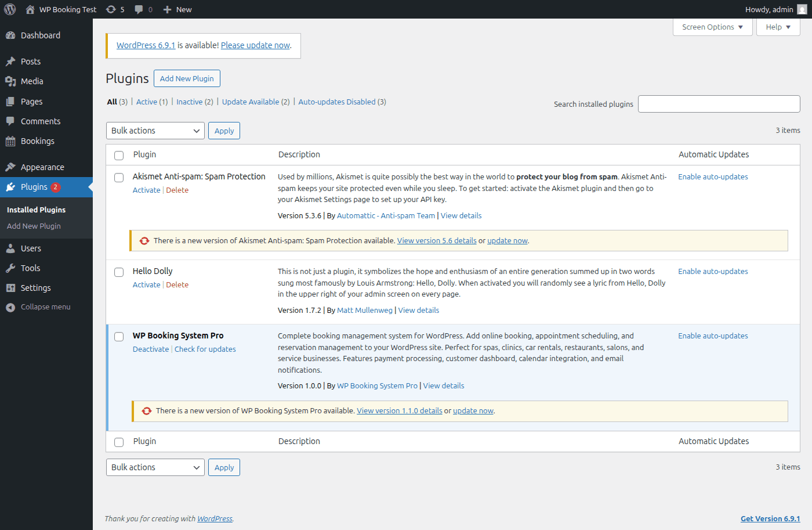This screenshot has width=812, height=530.
Task: Click the updates icon in admin bar
Action: point(111,9)
